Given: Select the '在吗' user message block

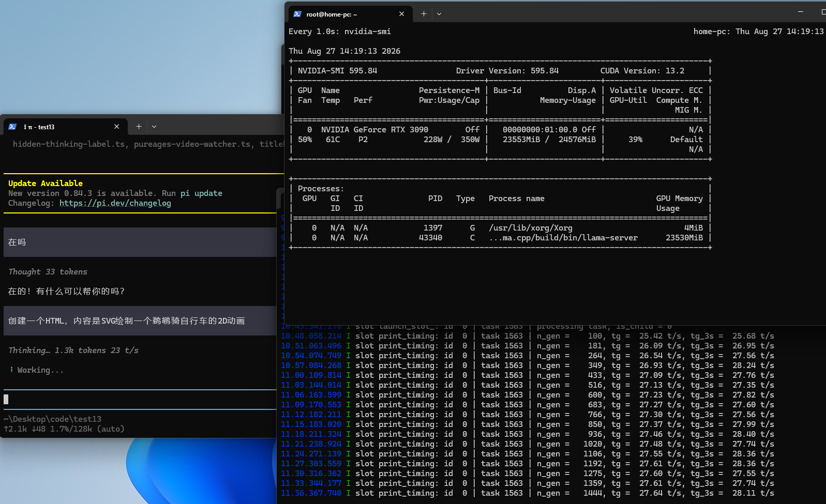Looking at the screenshot, I should point(140,242).
